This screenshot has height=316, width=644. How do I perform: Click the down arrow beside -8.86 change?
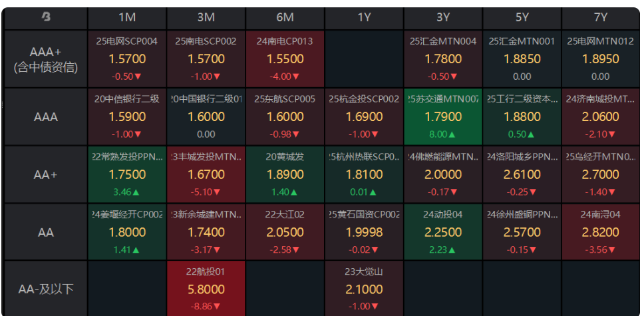217,306
